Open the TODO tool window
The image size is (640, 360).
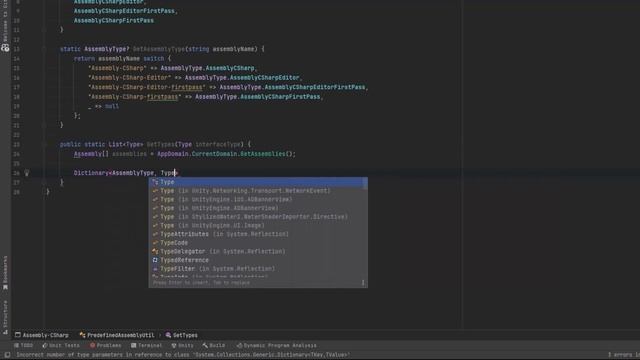(24, 345)
